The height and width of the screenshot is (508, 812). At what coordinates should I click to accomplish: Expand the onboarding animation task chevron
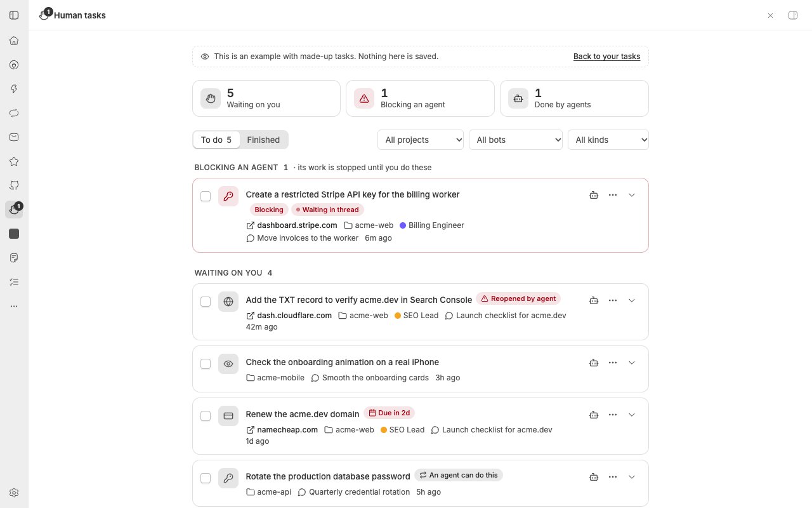pyautogui.click(x=632, y=363)
